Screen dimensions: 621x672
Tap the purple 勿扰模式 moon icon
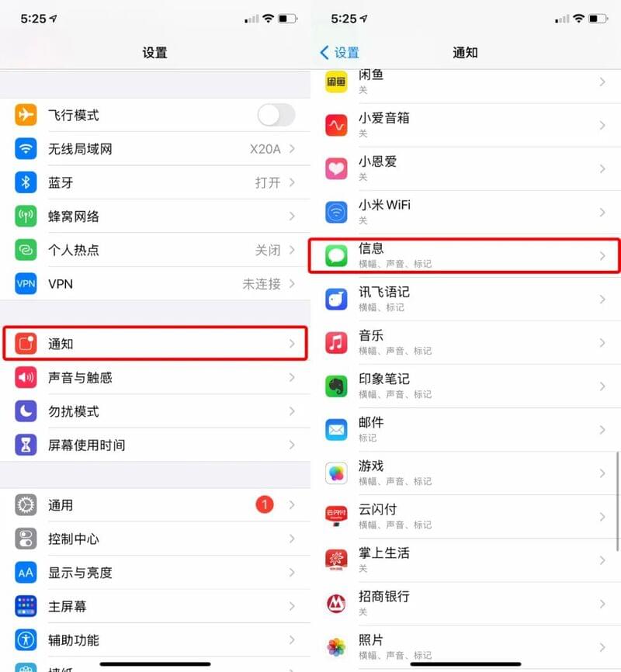(x=26, y=411)
